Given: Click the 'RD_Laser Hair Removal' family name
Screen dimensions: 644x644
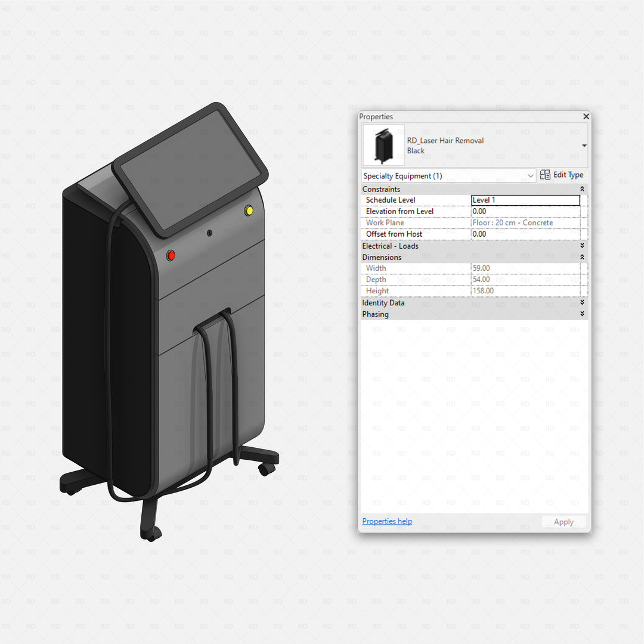Looking at the screenshot, I should tap(445, 141).
